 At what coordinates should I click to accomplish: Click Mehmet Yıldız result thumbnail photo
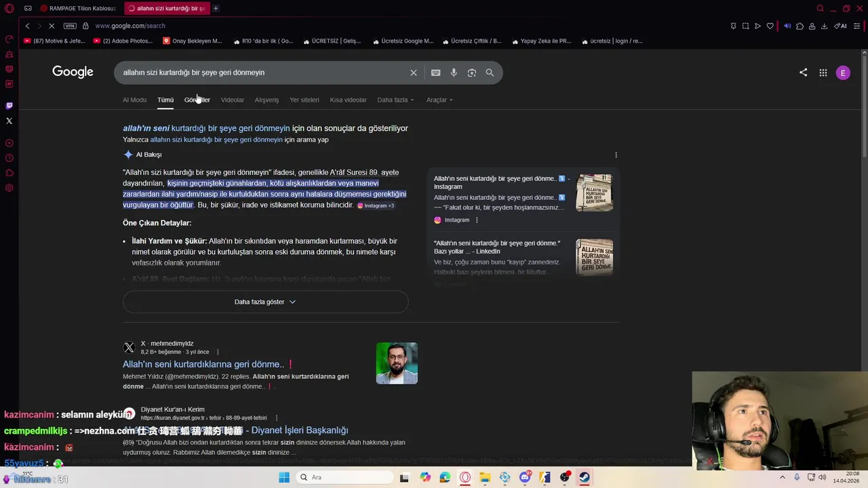(x=397, y=363)
